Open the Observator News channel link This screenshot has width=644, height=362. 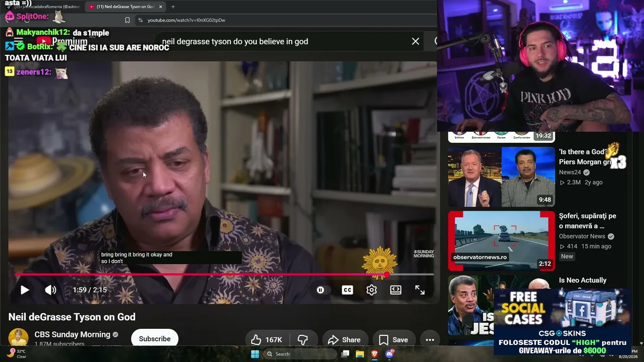(x=582, y=236)
